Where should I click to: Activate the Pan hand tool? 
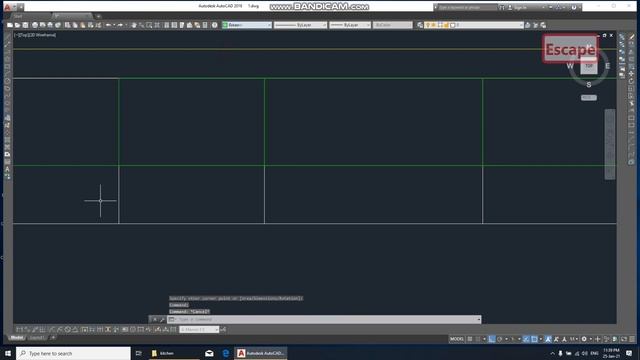tap(133, 25)
